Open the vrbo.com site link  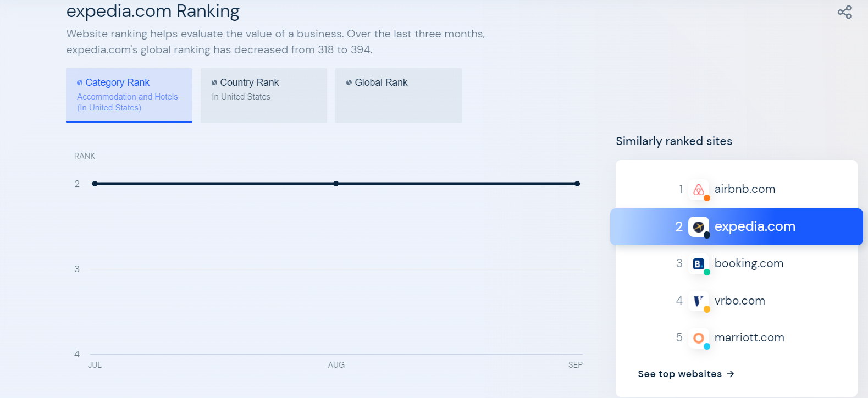[x=740, y=301]
